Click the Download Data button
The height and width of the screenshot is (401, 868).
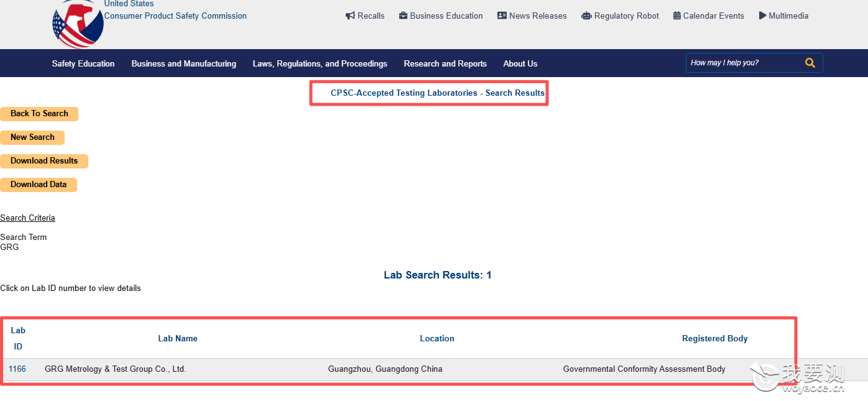click(39, 185)
